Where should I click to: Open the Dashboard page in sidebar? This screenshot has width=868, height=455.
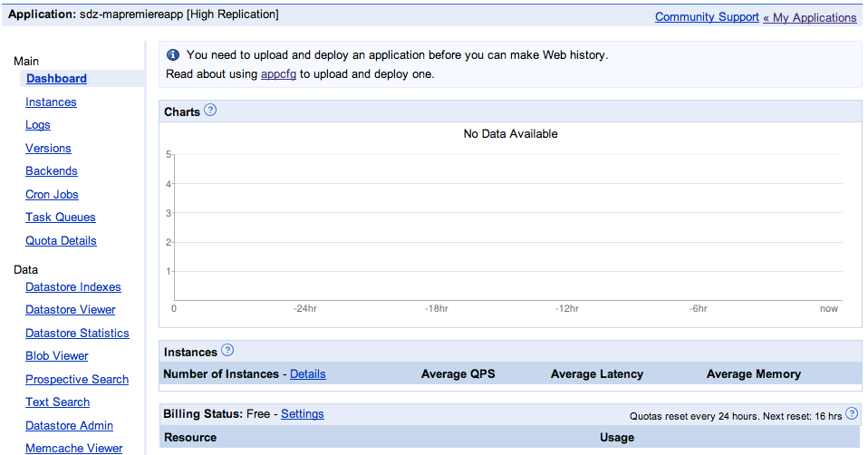(x=56, y=79)
